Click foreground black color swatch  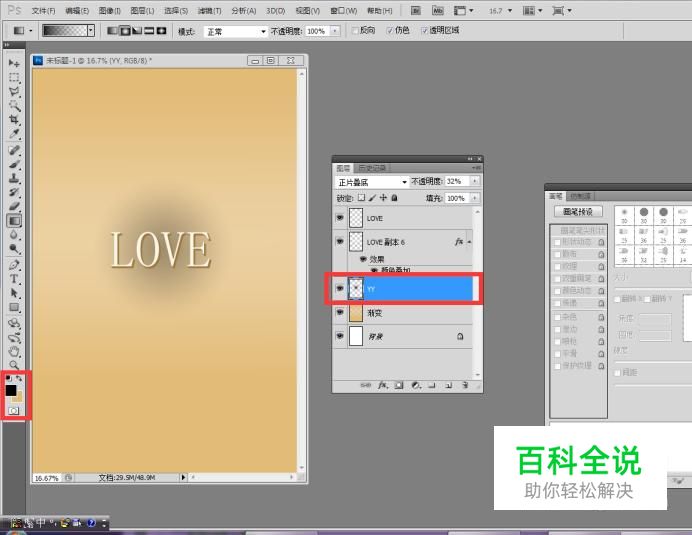click(x=11, y=390)
